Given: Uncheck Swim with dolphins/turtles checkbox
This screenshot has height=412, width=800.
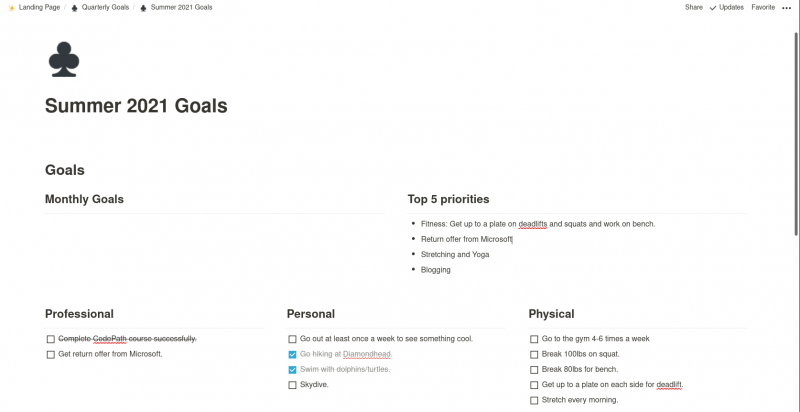Looking at the screenshot, I should (292, 370).
